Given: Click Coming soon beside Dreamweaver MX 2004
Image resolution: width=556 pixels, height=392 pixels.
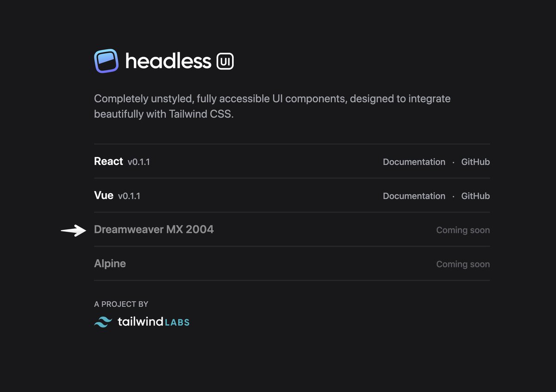Looking at the screenshot, I should point(463,230).
